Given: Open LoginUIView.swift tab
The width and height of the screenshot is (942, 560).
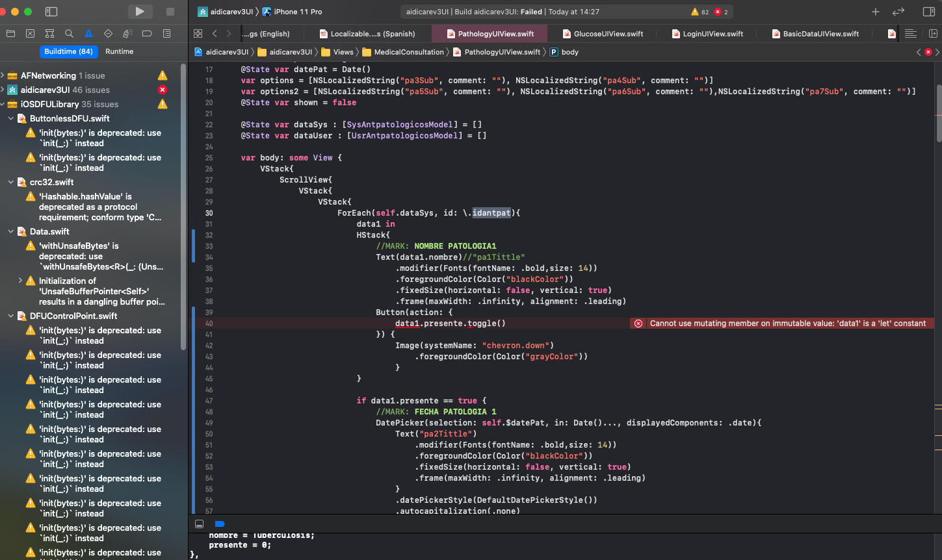Looking at the screenshot, I should pos(707,34).
